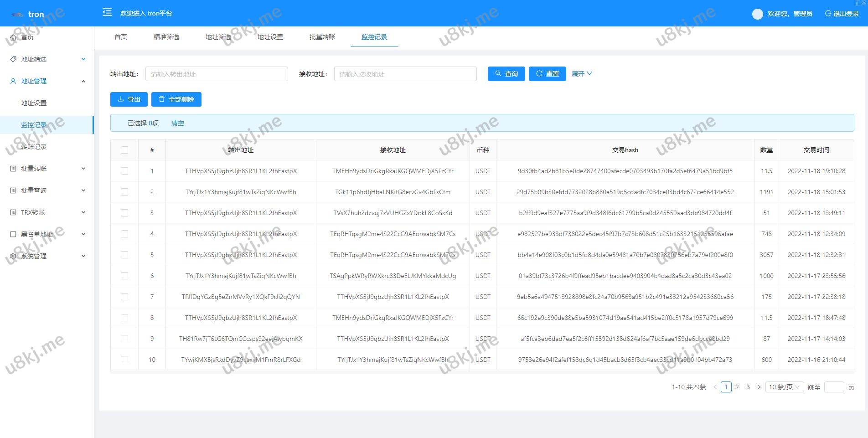Click the 黑名单地址 square icon
The width and height of the screenshot is (868, 438).
pos(13,234)
